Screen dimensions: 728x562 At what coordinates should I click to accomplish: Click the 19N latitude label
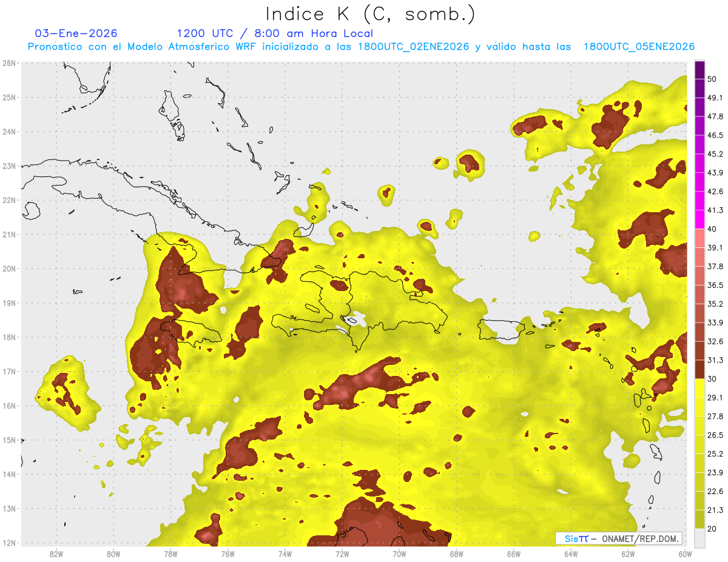9,303
